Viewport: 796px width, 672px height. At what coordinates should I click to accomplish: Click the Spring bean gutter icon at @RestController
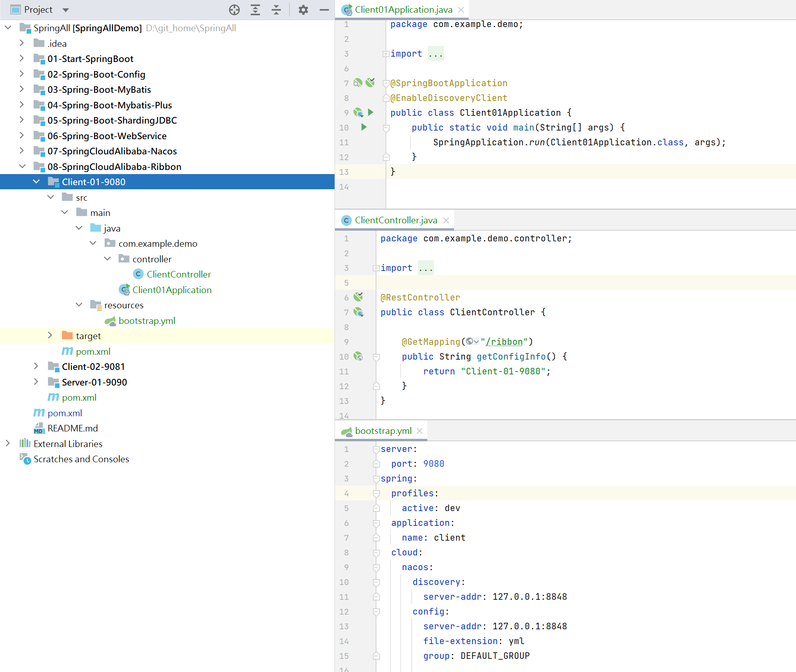pyautogui.click(x=358, y=297)
